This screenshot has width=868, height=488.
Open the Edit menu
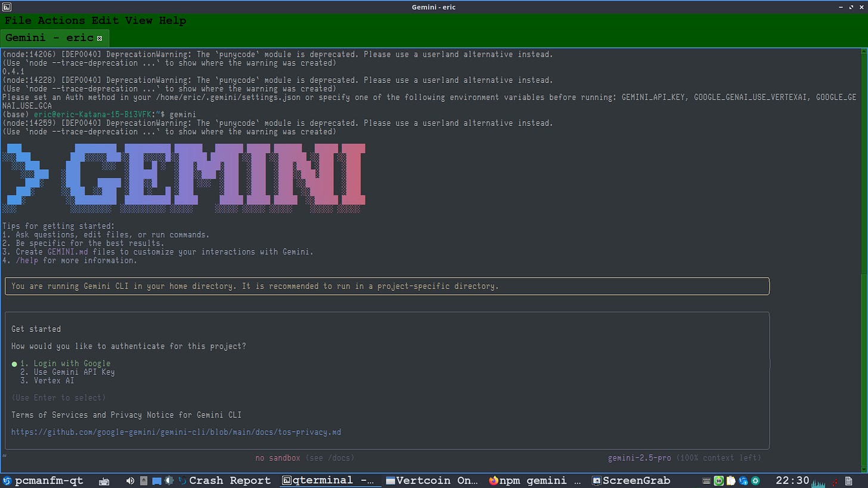click(x=105, y=20)
